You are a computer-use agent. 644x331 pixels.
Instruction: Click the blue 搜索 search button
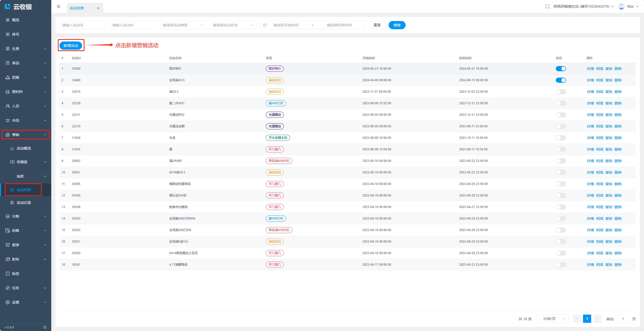tap(397, 25)
